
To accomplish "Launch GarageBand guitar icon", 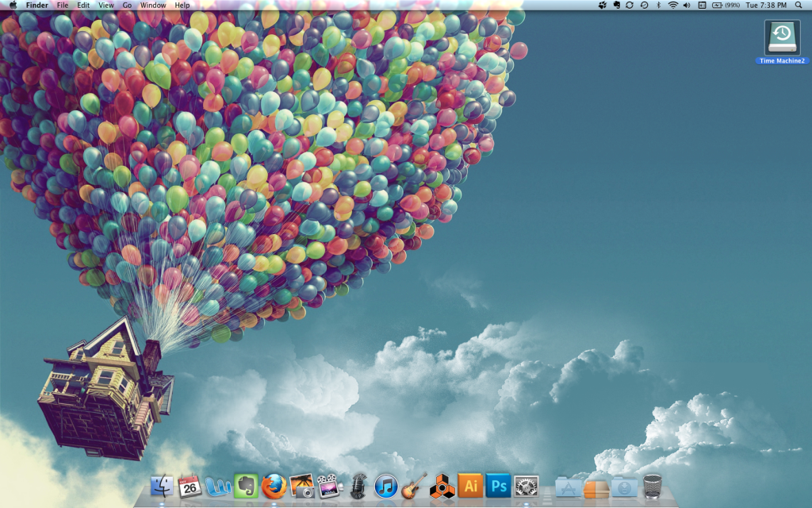I will tap(414, 487).
